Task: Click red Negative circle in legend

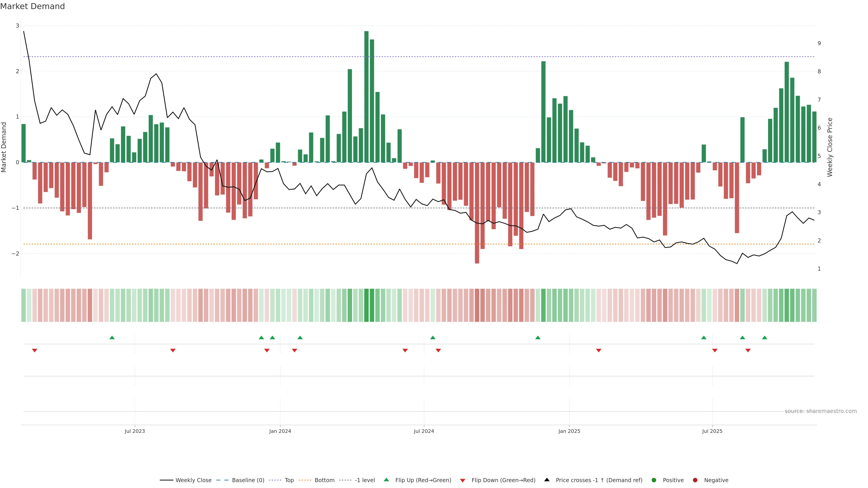Action: tap(695, 480)
